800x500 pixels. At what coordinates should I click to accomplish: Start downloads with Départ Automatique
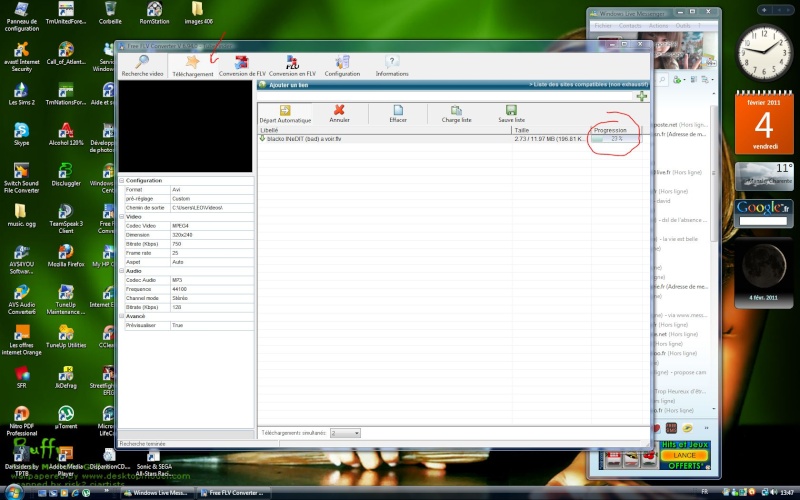click(x=285, y=114)
